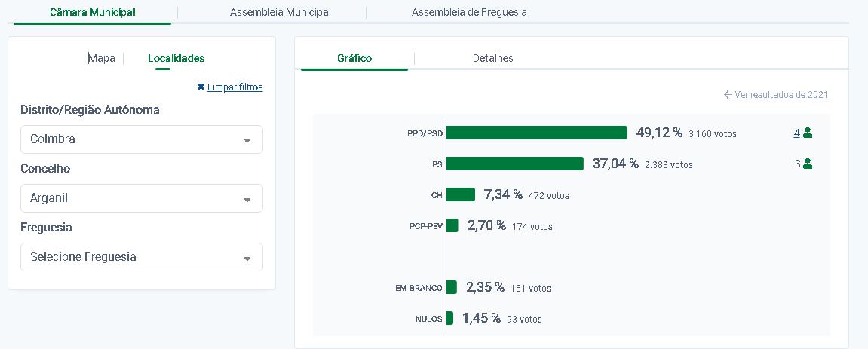This screenshot has height=349, width=868.
Task: Switch to the Assembleia de Freguesia tab
Action: (x=469, y=13)
